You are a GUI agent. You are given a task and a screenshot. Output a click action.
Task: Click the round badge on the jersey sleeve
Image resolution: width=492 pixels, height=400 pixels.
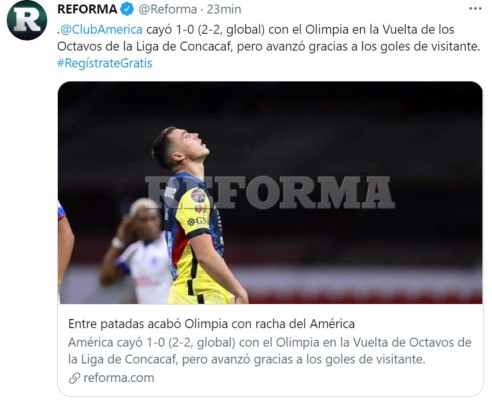(198, 195)
